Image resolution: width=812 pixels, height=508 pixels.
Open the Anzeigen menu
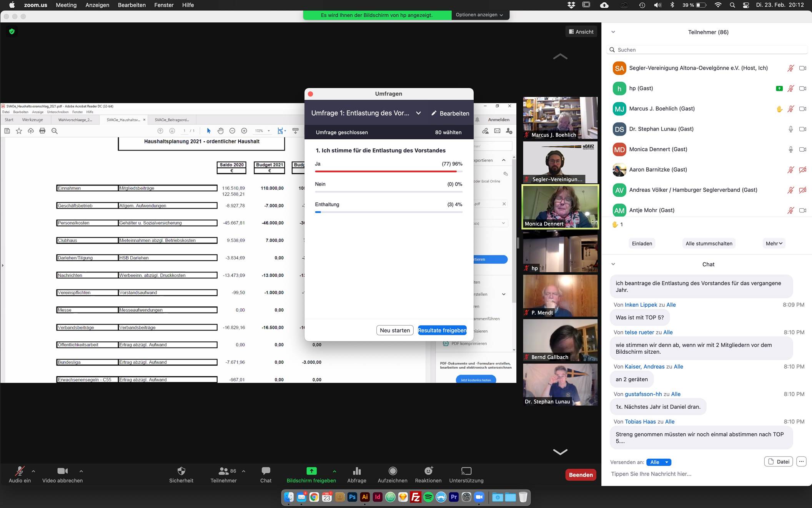[97, 5]
